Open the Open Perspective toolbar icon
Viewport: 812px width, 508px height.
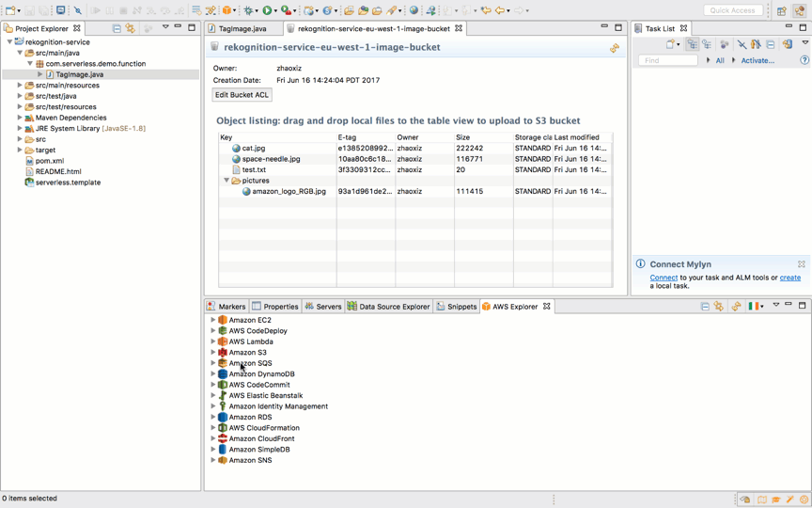click(781, 11)
